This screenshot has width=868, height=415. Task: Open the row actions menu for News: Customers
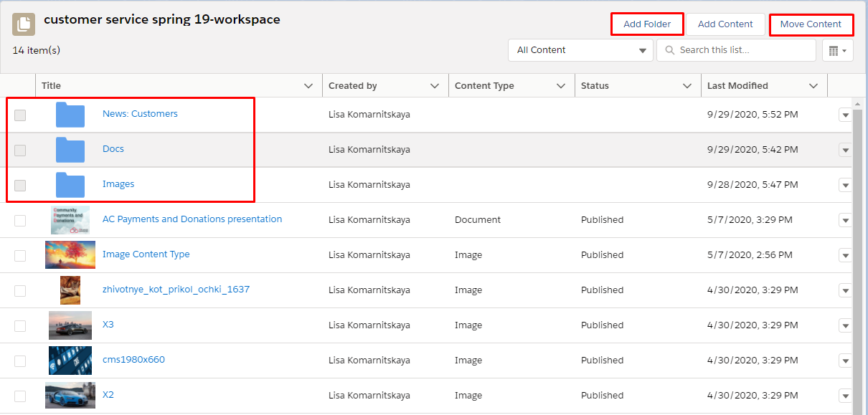845,115
